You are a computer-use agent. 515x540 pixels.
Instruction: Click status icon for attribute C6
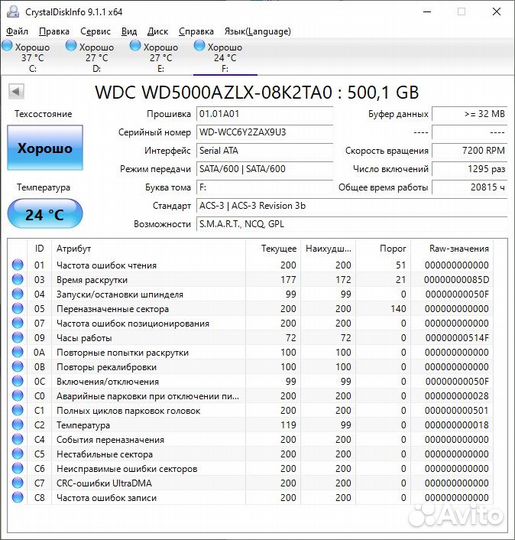(x=18, y=468)
